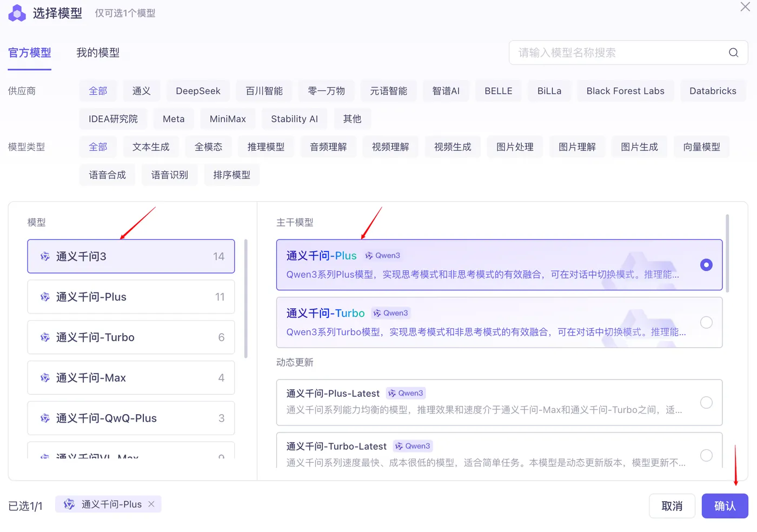Screen dimensions: 757x532
Task: Filter provider by 全部
Action: (98, 91)
